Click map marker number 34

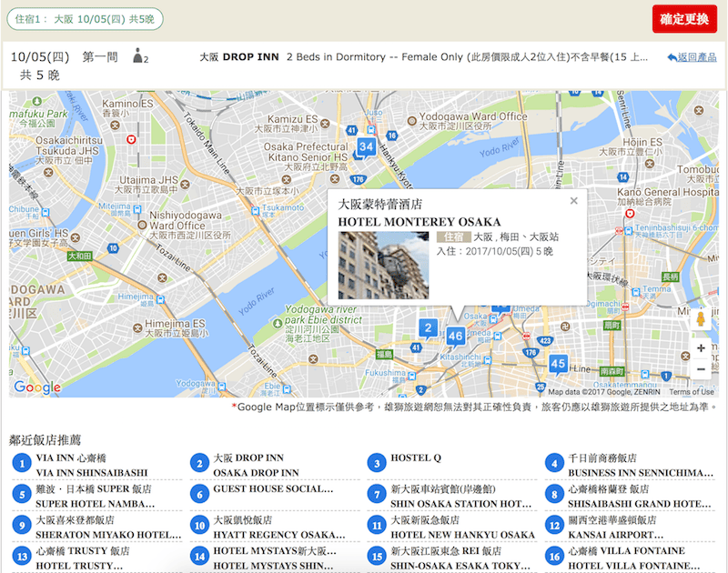[366, 147]
